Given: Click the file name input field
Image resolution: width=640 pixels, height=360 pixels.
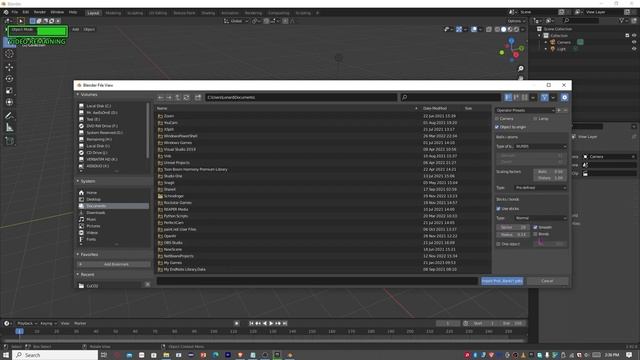Looking at the screenshot, I should pos(317,281).
